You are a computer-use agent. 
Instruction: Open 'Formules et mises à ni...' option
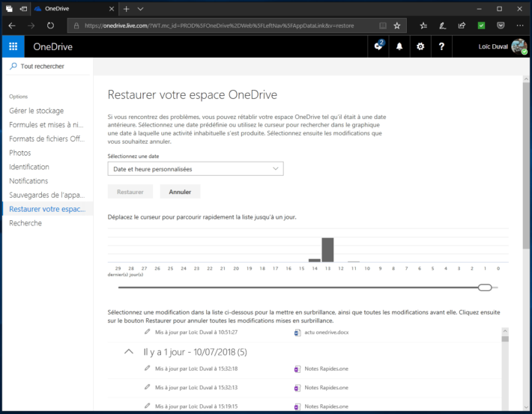coord(46,125)
